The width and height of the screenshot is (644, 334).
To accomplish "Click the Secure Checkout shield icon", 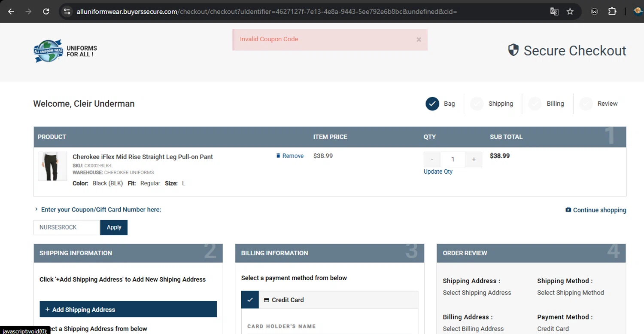I will 513,50.
